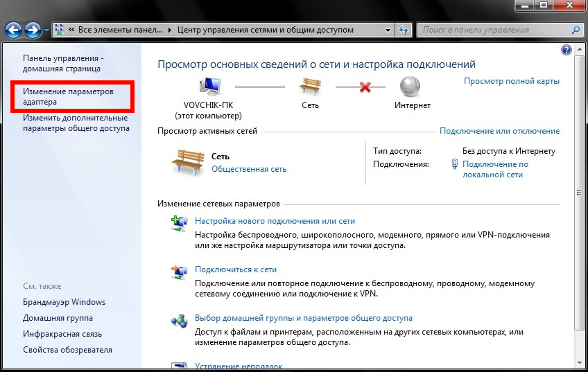
Task: Expand the address bar history dropdown arrow
Action: 388,30
